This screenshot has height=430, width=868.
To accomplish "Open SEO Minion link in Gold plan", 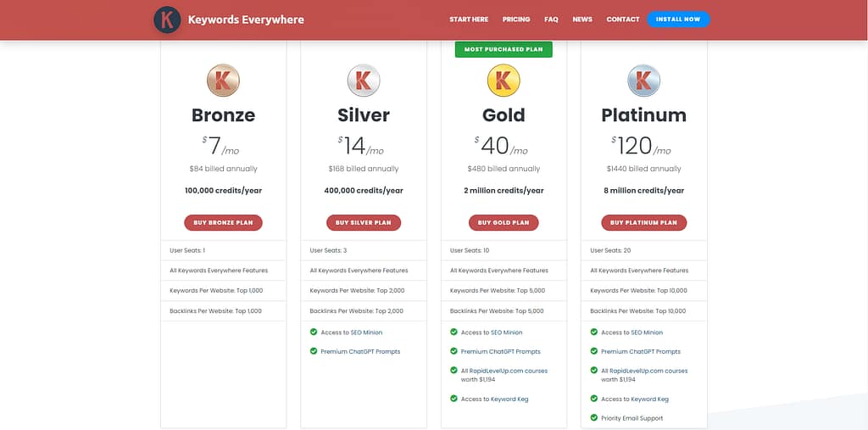I will click(507, 332).
